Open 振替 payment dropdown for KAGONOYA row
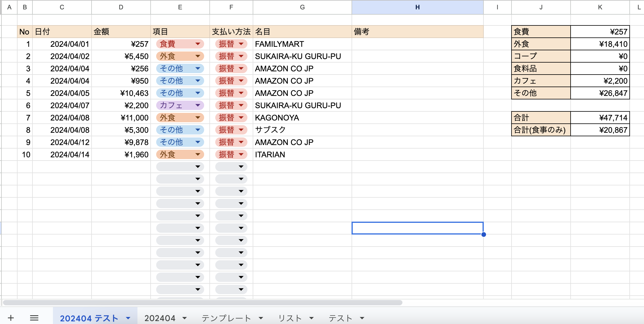This screenshot has height=324, width=644. tap(241, 118)
